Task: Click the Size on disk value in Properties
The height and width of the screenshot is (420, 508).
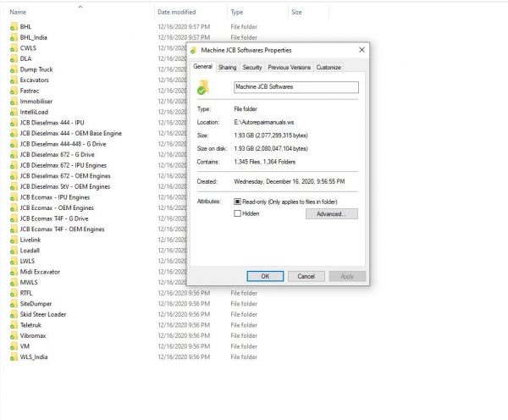Action: (271, 149)
